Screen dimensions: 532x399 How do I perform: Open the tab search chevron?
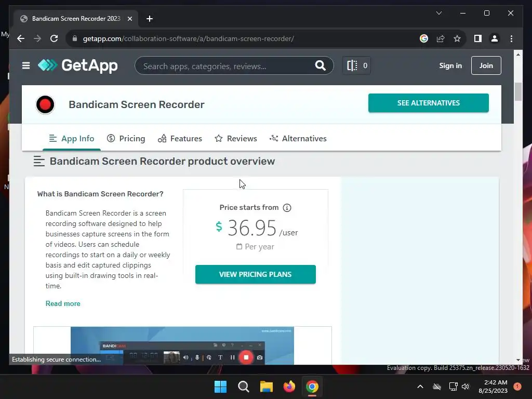click(438, 13)
